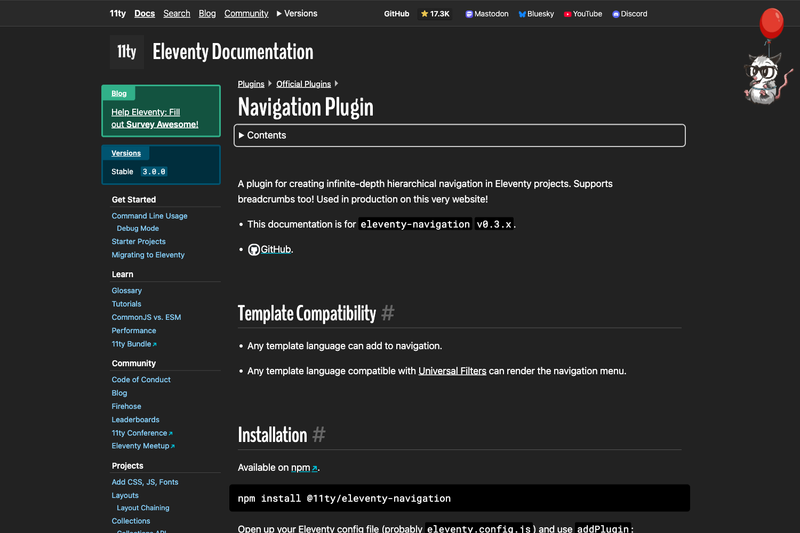Open Performance sidebar link
This screenshot has width=800, height=533.
tap(134, 331)
